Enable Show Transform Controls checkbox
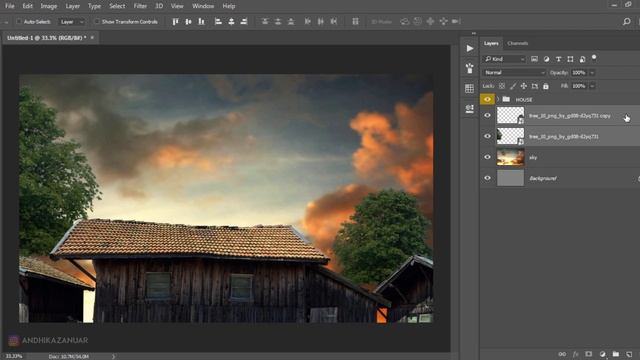The image size is (640, 360). 97,22
